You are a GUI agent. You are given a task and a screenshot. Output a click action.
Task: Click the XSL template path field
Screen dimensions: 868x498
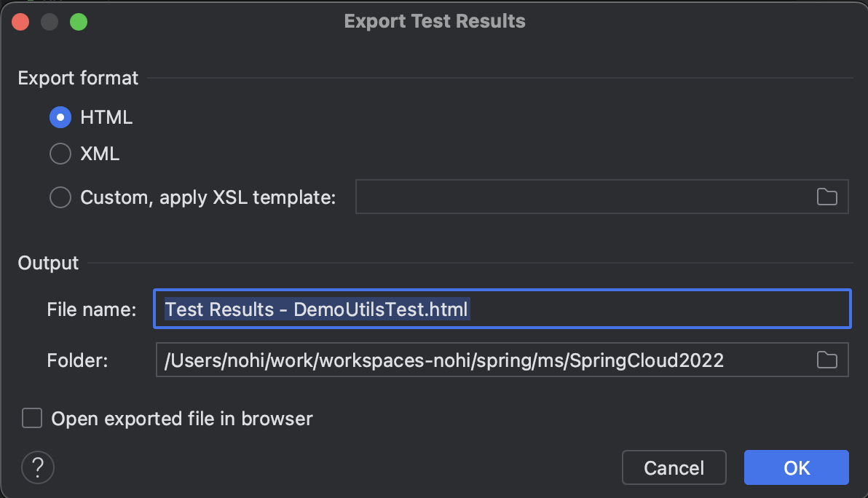point(584,197)
